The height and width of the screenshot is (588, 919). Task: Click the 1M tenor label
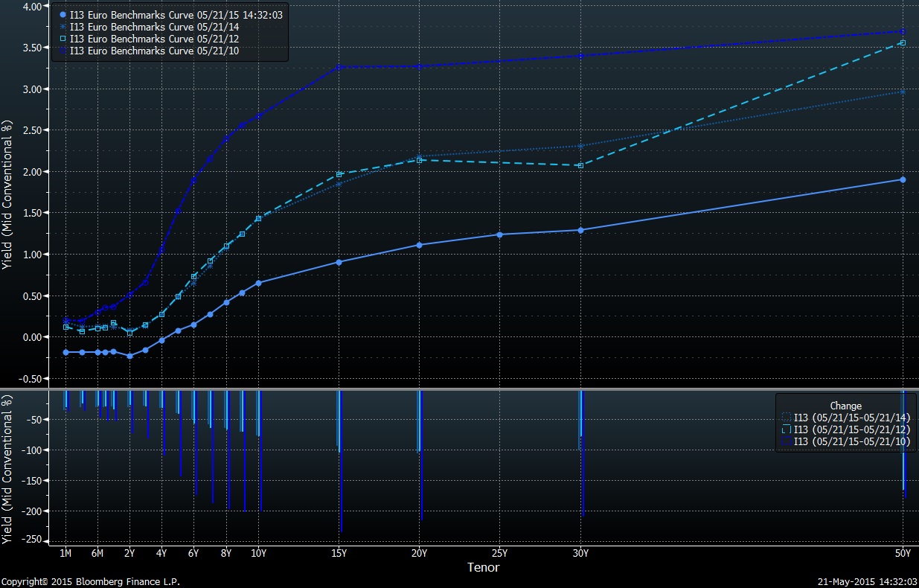click(x=65, y=553)
